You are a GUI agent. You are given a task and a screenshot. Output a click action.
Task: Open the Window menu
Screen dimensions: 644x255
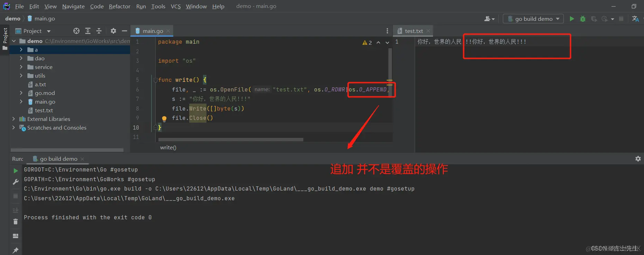click(x=196, y=6)
